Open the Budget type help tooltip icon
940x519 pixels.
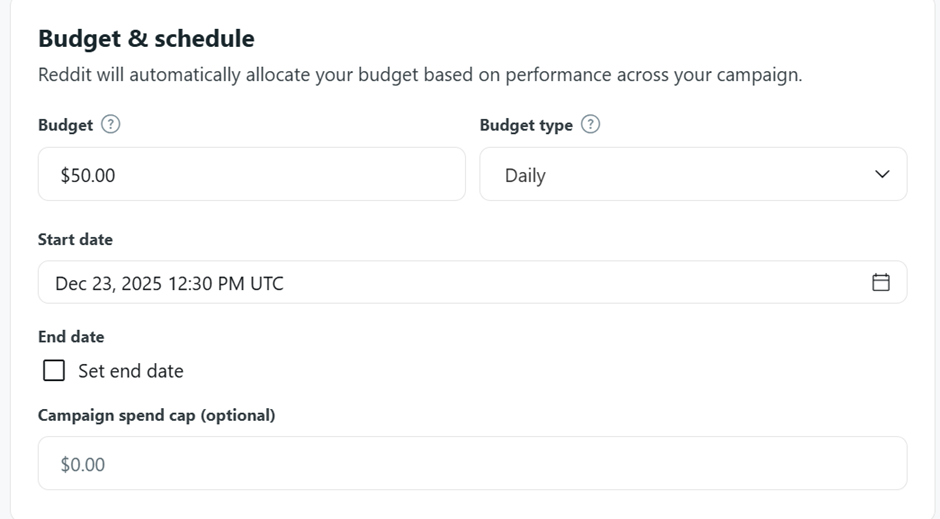591,125
